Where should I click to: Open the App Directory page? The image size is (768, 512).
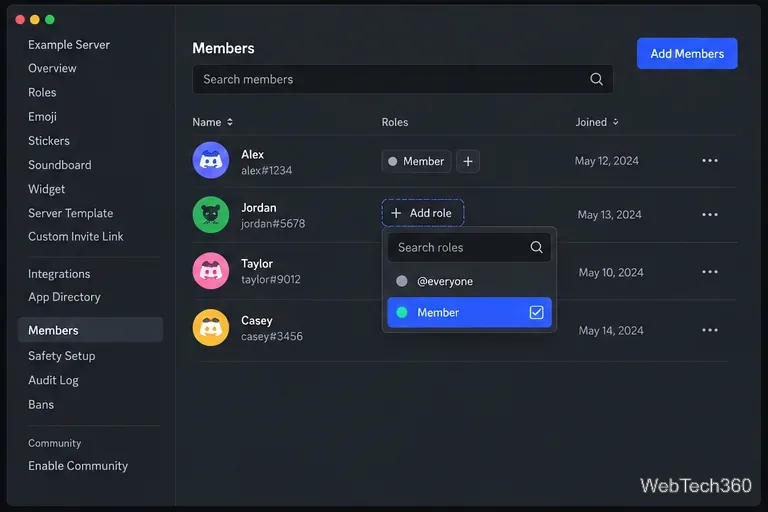click(x=64, y=297)
